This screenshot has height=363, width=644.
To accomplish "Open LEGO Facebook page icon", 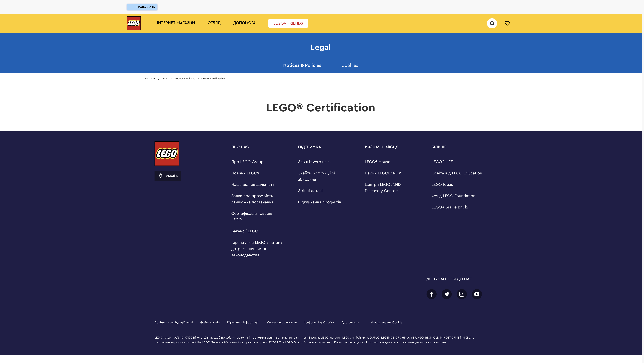I will pyautogui.click(x=431, y=294).
